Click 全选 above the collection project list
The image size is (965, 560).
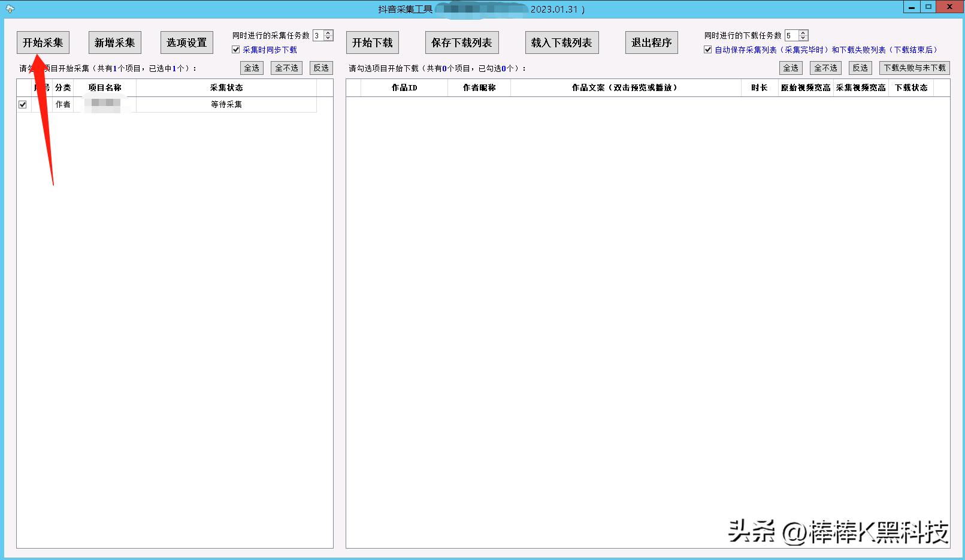pyautogui.click(x=251, y=68)
